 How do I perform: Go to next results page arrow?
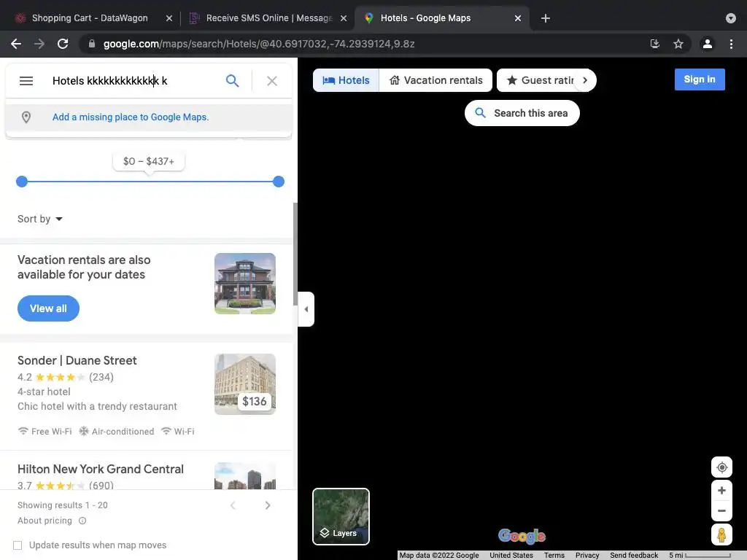click(268, 505)
